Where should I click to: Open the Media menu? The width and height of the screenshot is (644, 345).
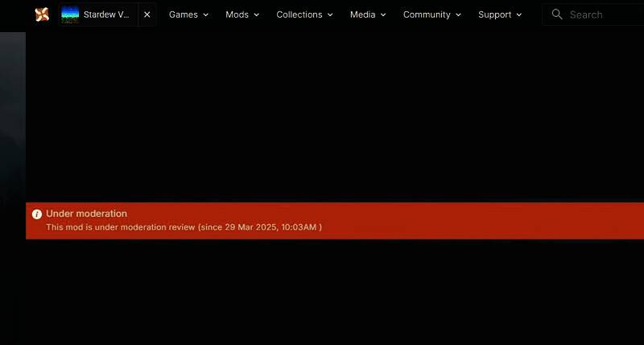pyautogui.click(x=362, y=15)
